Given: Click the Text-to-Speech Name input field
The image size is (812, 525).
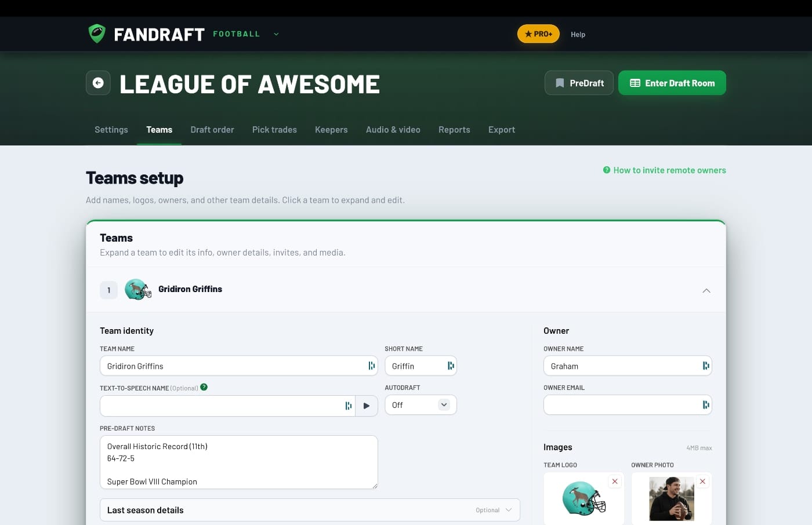Looking at the screenshot, I should click(x=227, y=406).
